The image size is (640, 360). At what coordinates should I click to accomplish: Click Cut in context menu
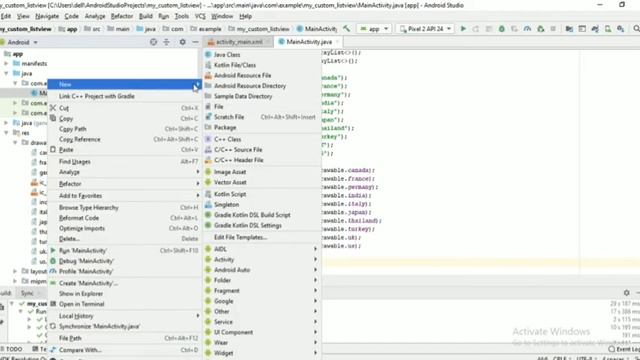(124, 108)
